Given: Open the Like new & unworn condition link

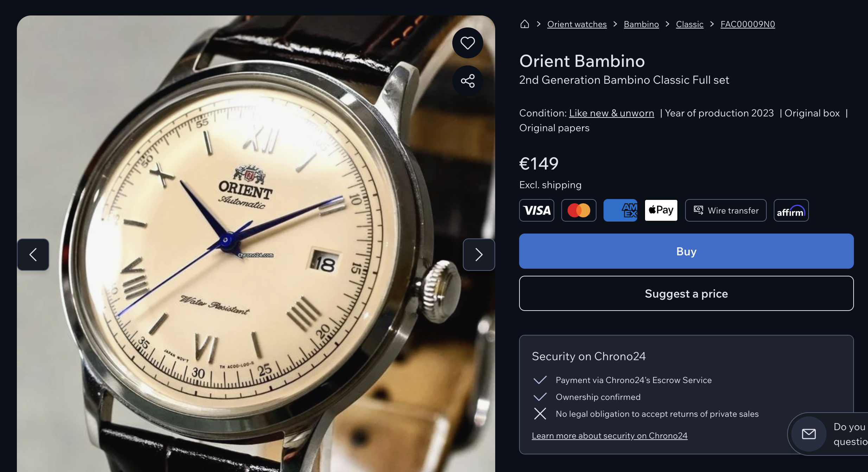Looking at the screenshot, I should [x=612, y=113].
